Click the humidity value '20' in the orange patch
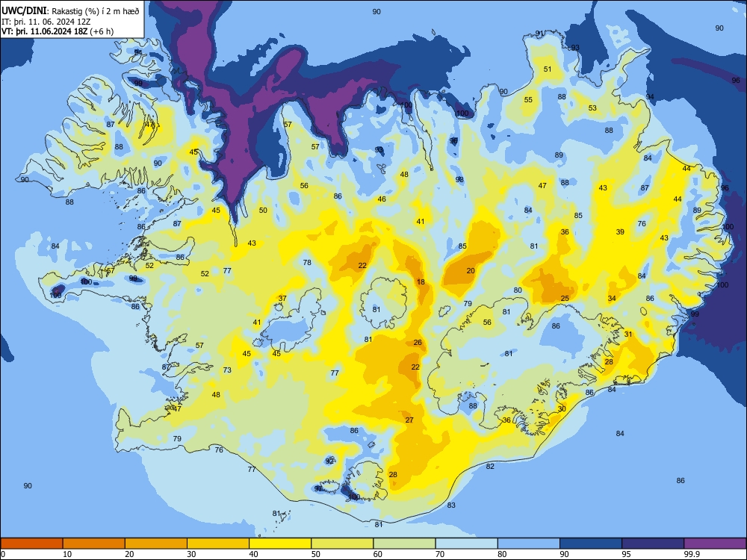 click(x=471, y=270)
